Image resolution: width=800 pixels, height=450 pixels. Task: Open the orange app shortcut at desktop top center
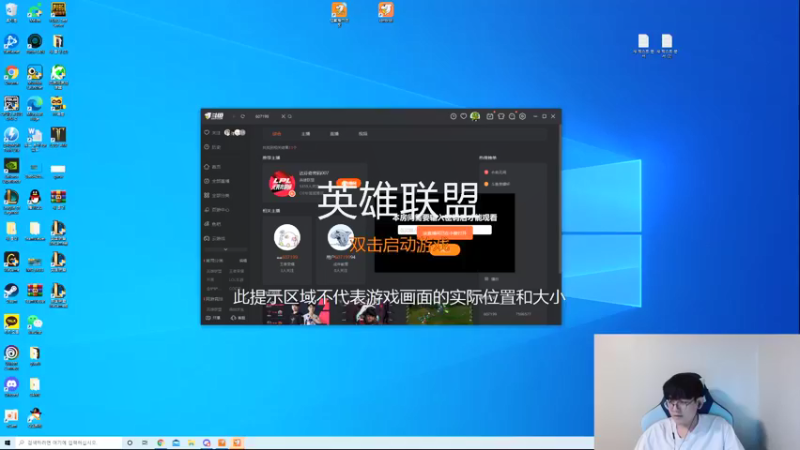339,13
